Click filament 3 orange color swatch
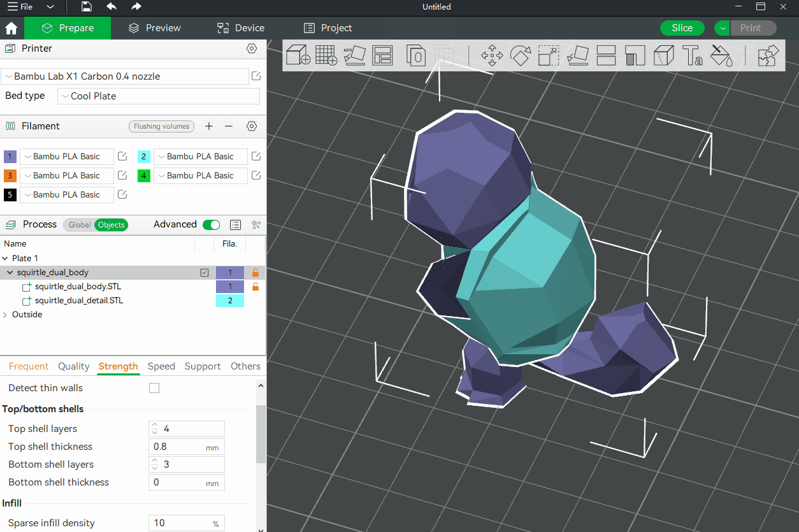 (x=10, y=176)
